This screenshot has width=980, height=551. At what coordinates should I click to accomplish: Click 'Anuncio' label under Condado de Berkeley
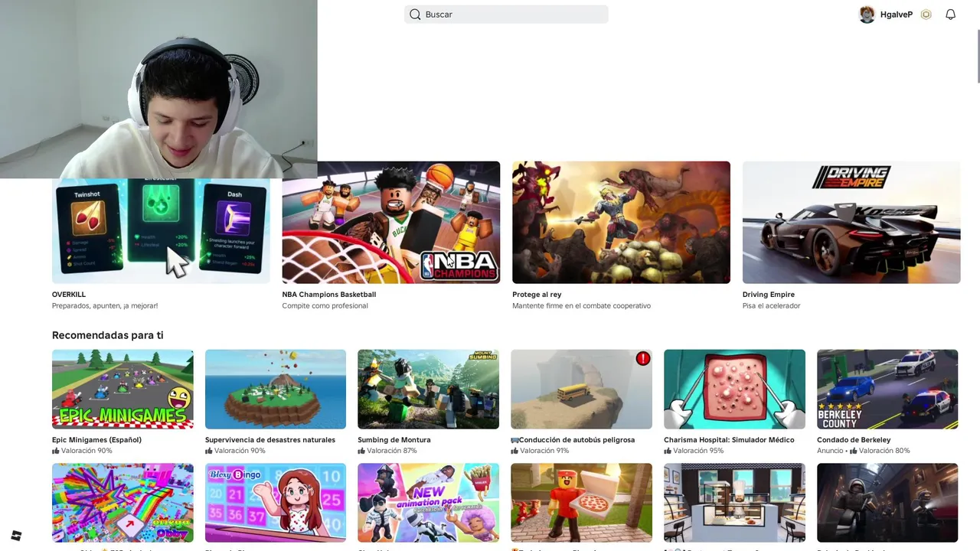click(x=830, y=451)
